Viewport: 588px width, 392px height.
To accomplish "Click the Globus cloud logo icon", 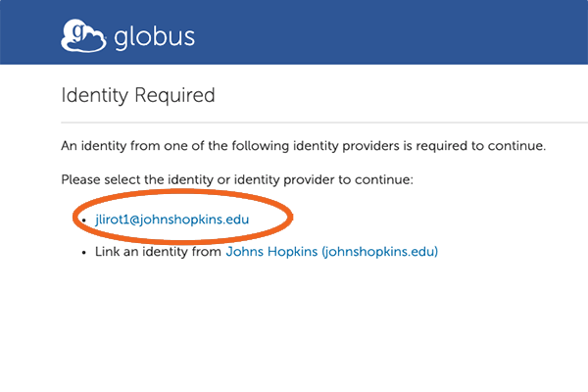I will [x=83, y=35].
